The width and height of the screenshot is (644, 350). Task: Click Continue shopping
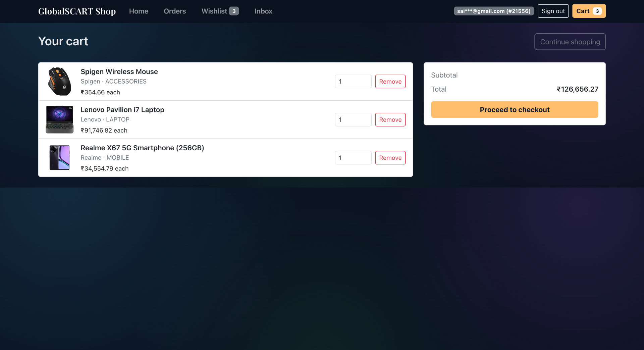point(570,42)
